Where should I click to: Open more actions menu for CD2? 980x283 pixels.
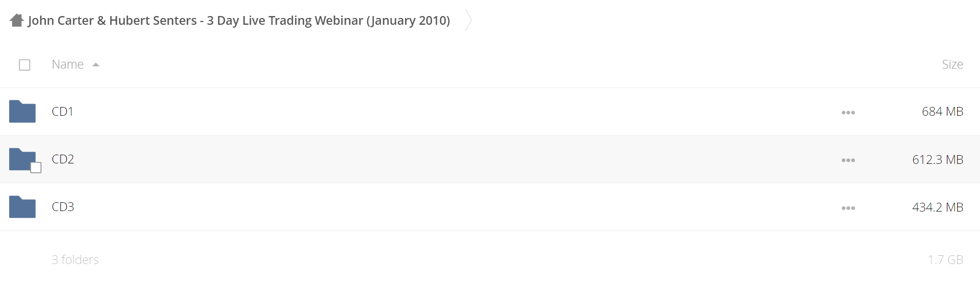848,160
